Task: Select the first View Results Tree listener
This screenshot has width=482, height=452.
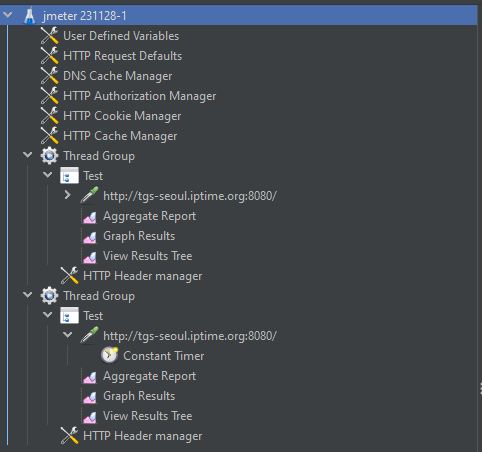Action: pos(148,256)
